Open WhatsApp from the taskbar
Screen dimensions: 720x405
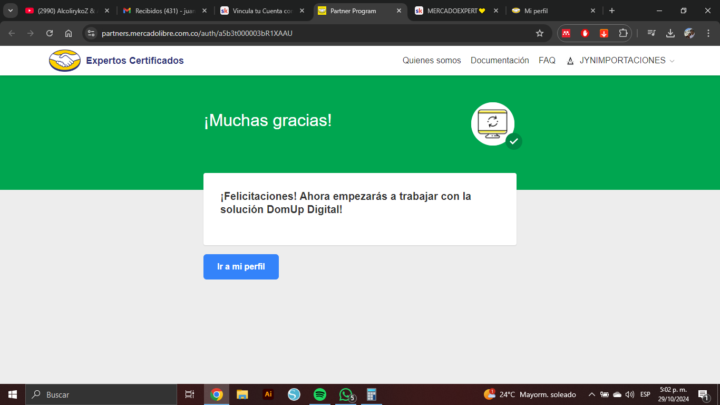[x=346, y=394]
